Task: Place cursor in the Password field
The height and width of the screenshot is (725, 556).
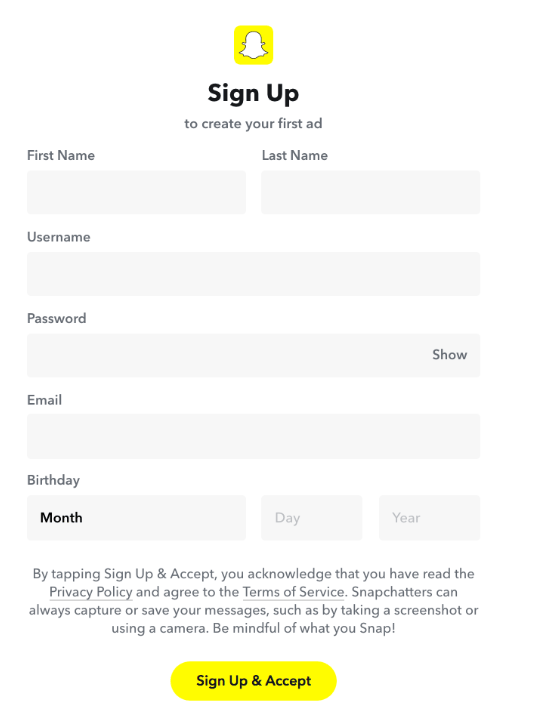Action: (227, 355)
